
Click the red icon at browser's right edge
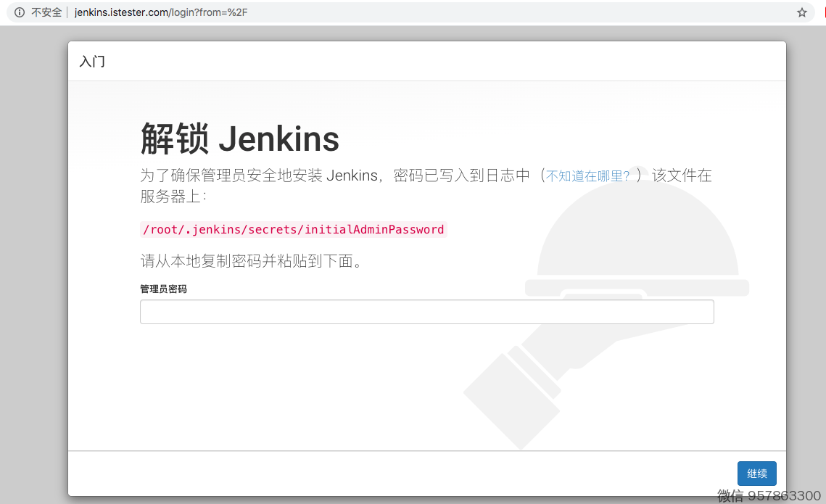pyautogui.click(x=824, y=12)
